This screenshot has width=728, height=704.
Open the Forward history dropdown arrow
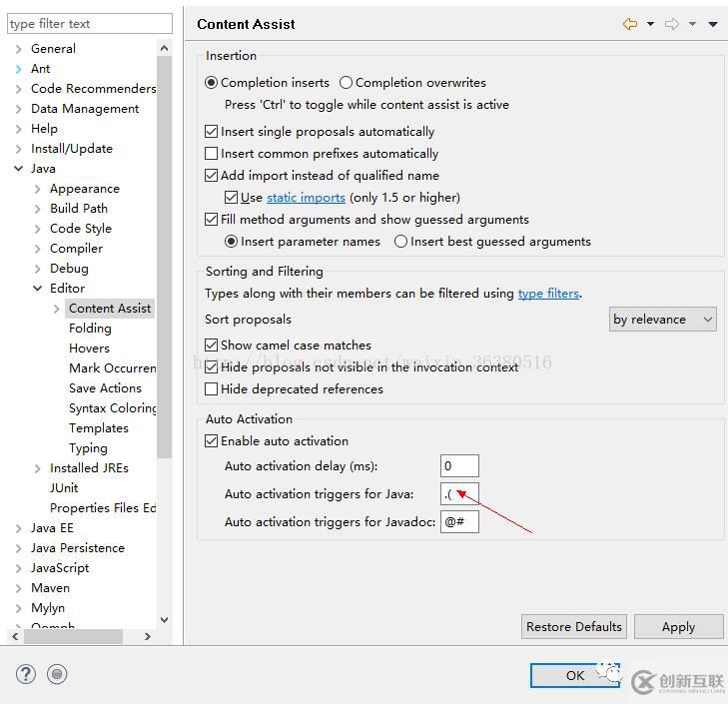click(x=692, y=24)
